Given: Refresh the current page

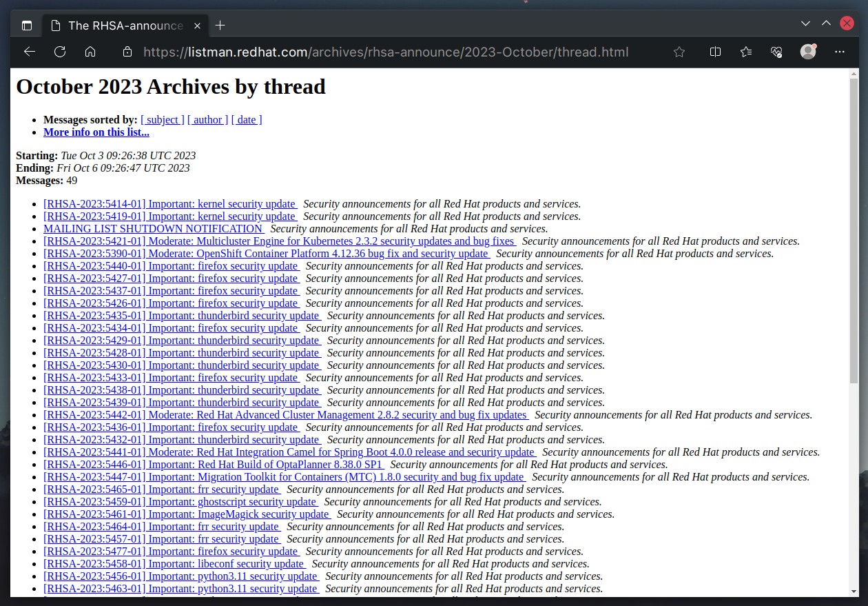Looking at the screenshot, I should (60, 52).
